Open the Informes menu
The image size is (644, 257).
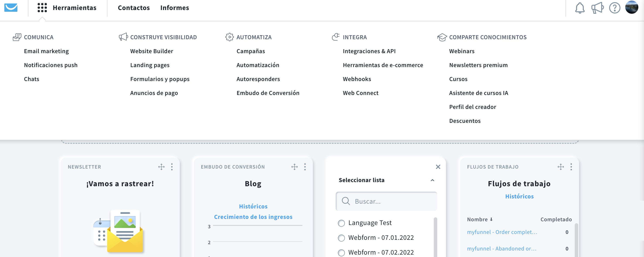click(x=175, y=8)
